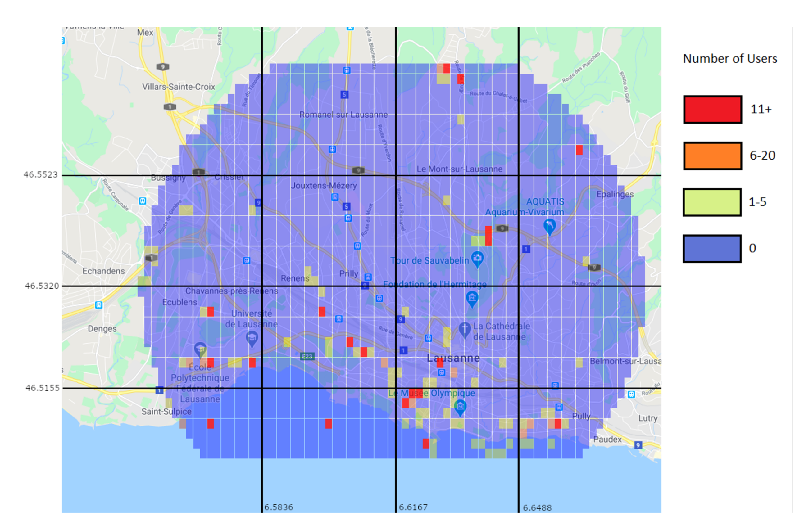This screenshot has height=532, width=795.
Task: Click the 6.6167 longitude axis label
Action: (x=413, y=507)
